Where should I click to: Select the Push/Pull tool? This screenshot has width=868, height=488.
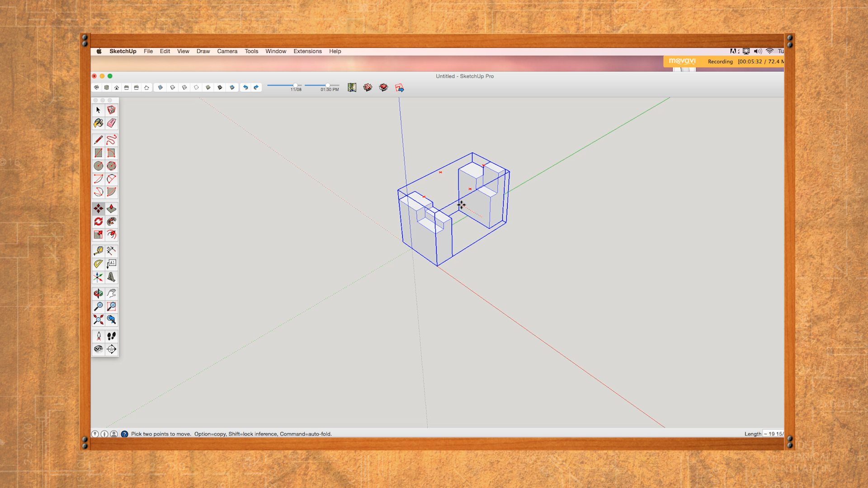111,208
